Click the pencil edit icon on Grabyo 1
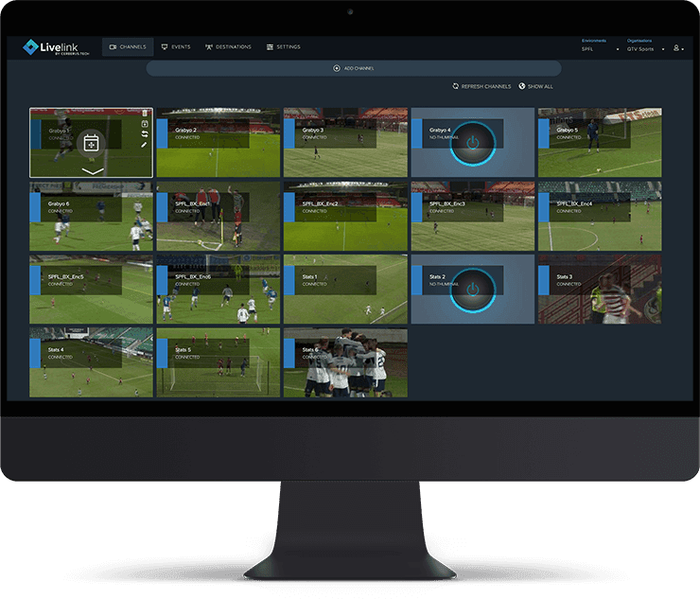The image size is (700, 599). point(144,145)
